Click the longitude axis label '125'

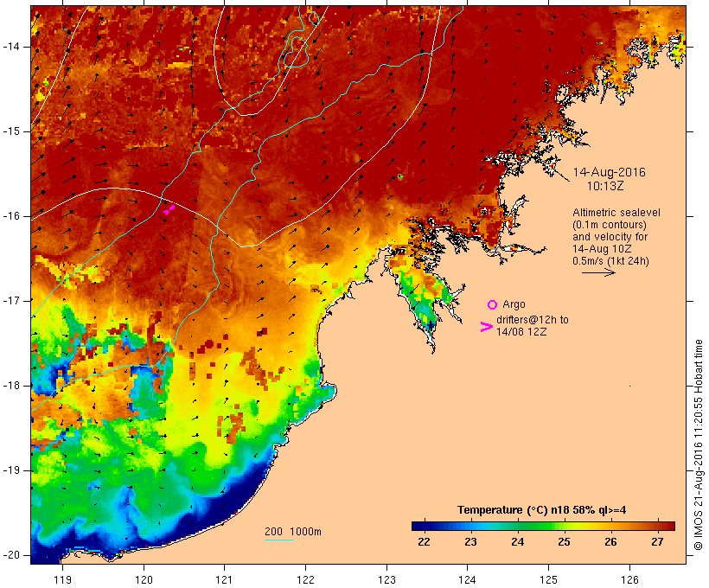click(549, 579)
